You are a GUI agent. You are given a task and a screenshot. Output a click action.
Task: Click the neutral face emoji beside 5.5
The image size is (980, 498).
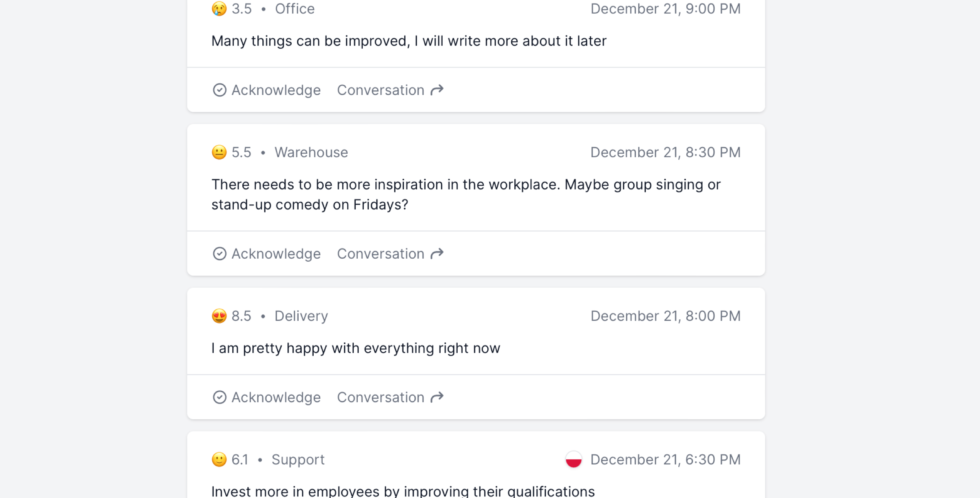(219, 152)
